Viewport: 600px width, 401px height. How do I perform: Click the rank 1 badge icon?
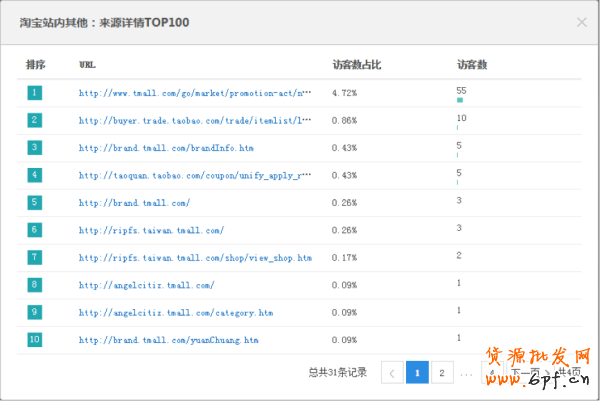tap(35, 93)
